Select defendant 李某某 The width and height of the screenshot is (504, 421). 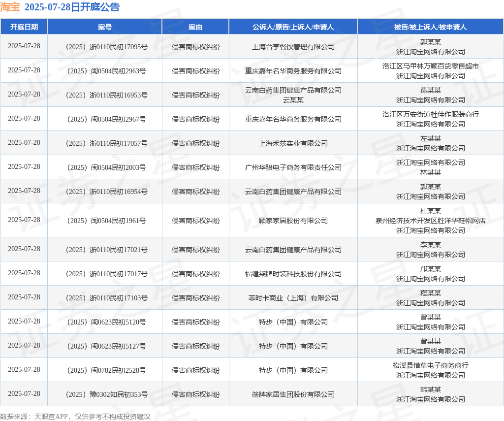tap(430, 245)
